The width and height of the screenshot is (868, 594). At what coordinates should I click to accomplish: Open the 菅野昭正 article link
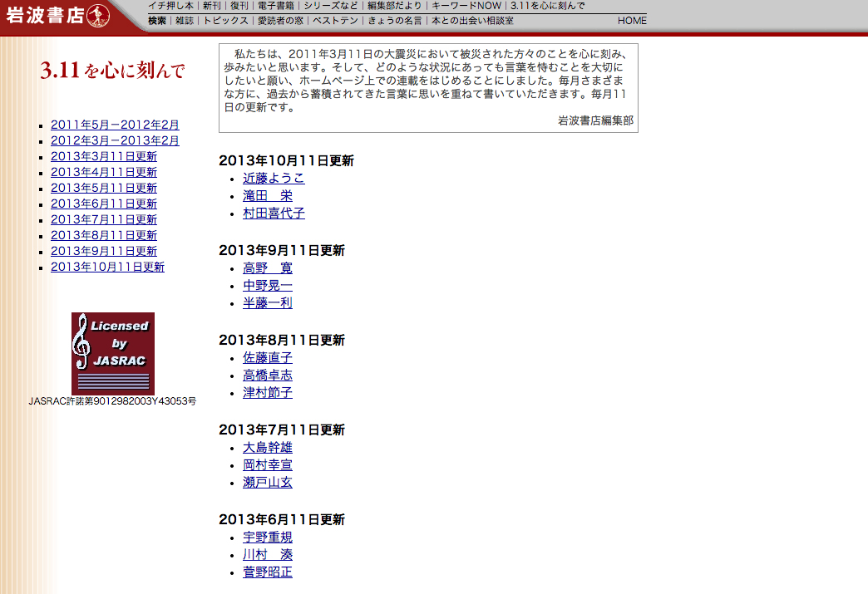click(268, 572)
